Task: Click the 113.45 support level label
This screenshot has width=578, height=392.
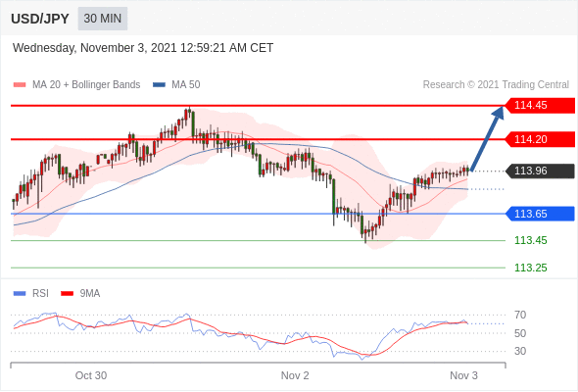Action: (531, 240)
